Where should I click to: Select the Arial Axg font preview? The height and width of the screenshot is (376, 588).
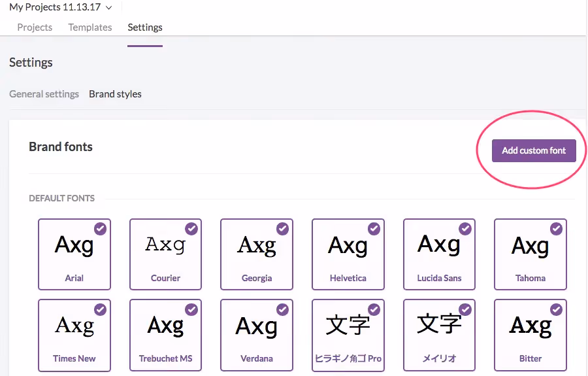point(74,246)
